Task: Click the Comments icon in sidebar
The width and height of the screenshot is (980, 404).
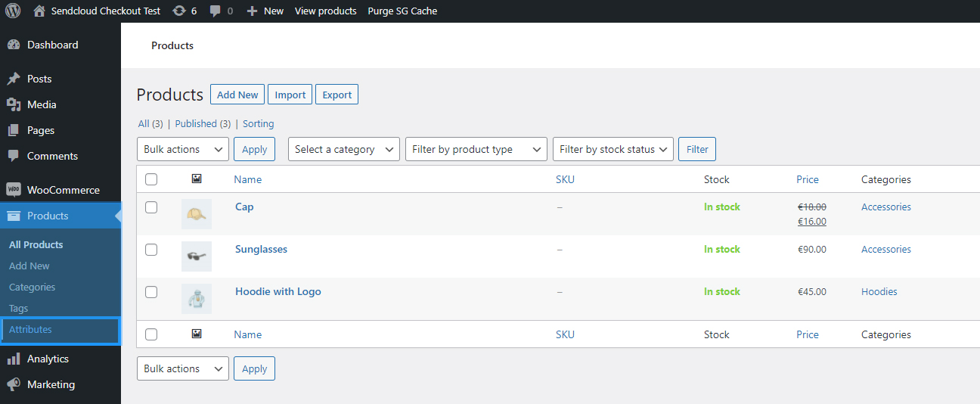Action: [13, 156]
